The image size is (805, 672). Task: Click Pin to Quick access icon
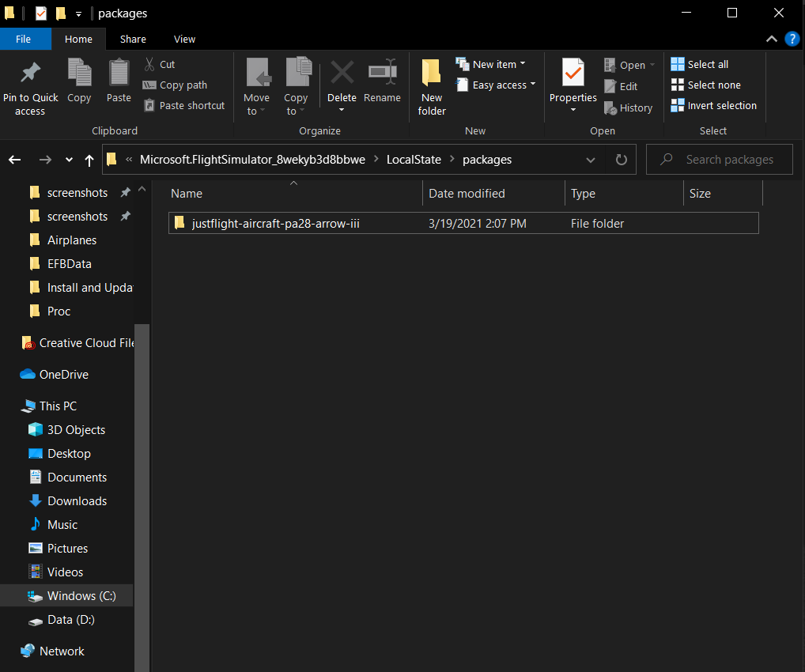[x=30, y=73]
